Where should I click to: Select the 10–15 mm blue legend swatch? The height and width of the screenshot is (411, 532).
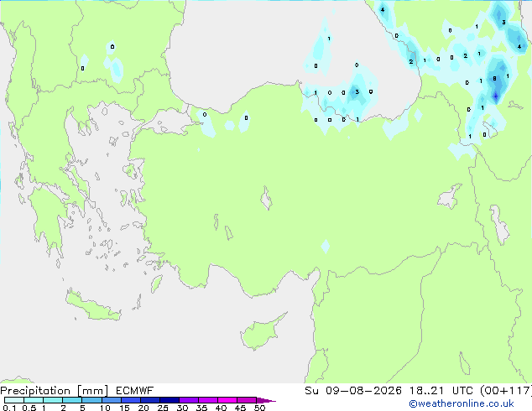pyautogui.click(x=112, y=400)
